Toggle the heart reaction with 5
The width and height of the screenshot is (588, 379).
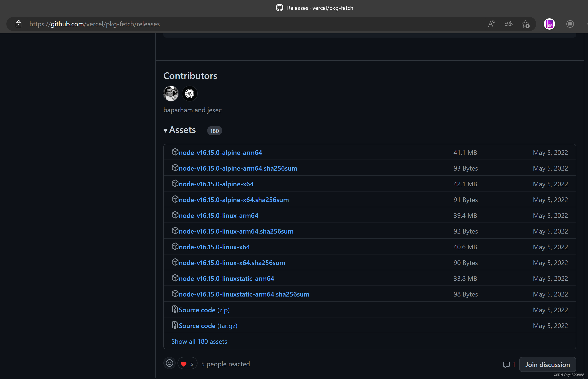(187, 364)
